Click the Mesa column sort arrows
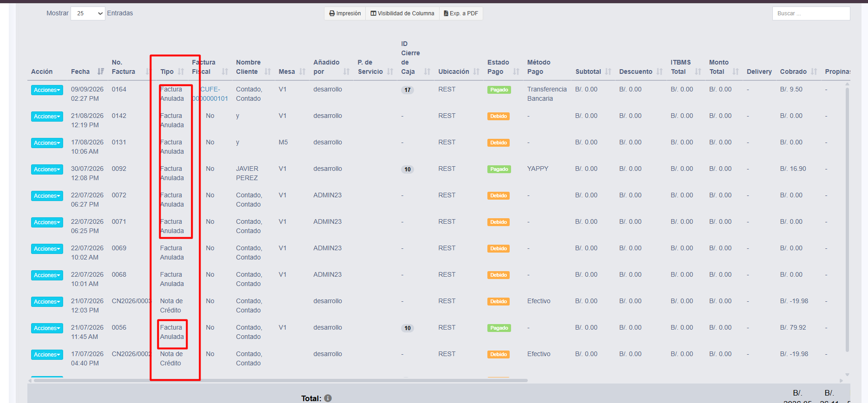Image resolution: width=868 pixels, height=403 pixels. 303,71
